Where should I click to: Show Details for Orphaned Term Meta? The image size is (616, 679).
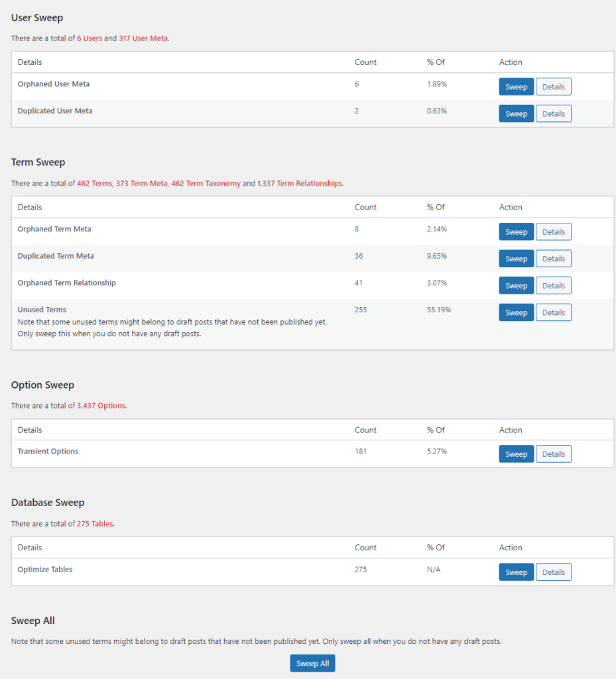pyautogui.click(x=553, y=231)
